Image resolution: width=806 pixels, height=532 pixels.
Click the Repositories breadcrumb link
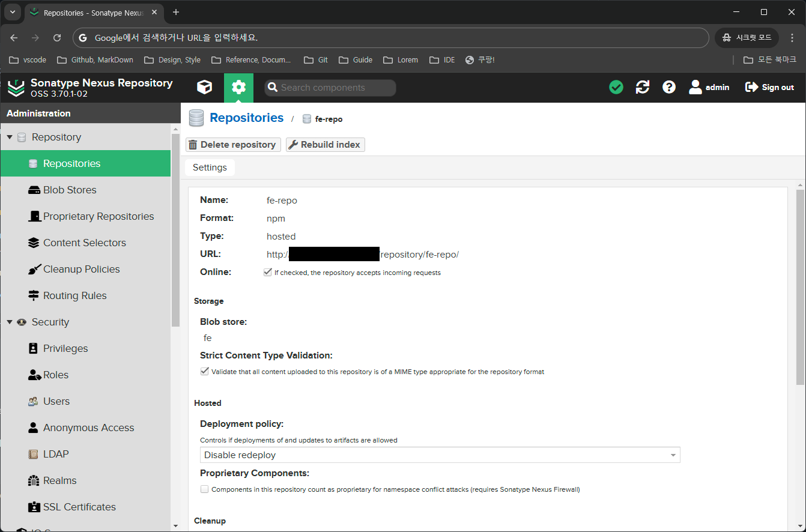coord(246,118)
